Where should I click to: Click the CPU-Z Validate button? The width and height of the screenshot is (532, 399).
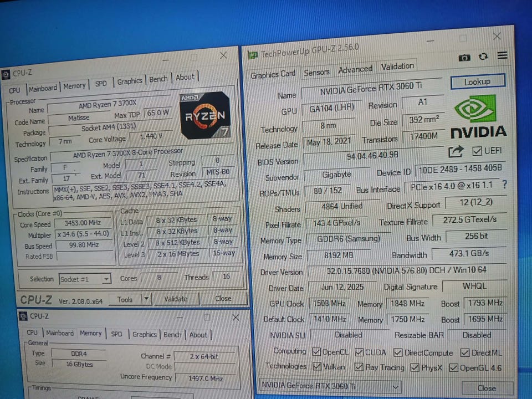(176, 299)
